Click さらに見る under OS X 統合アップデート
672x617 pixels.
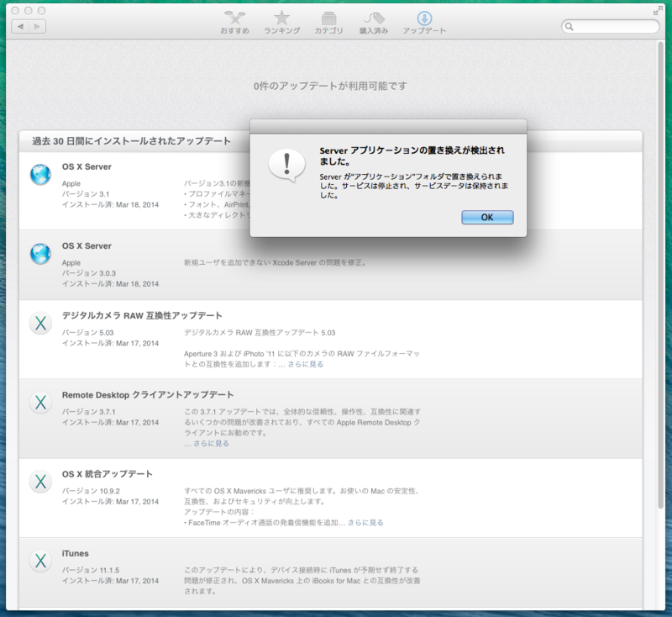365,523
